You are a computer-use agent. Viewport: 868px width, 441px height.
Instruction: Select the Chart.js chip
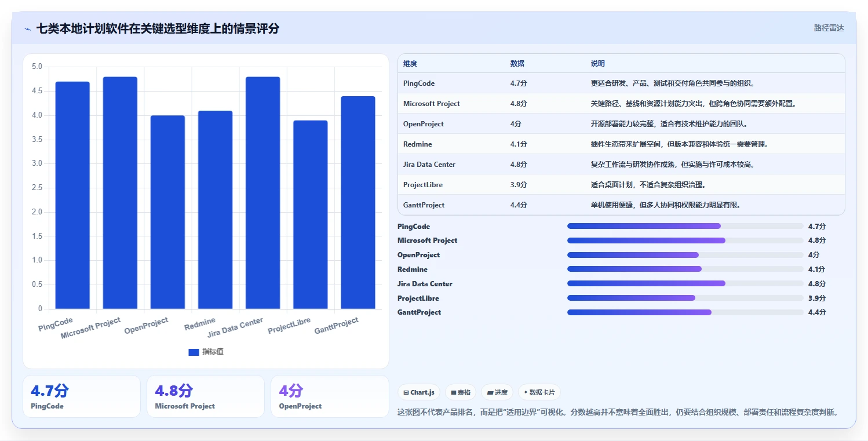pos(420,392)
